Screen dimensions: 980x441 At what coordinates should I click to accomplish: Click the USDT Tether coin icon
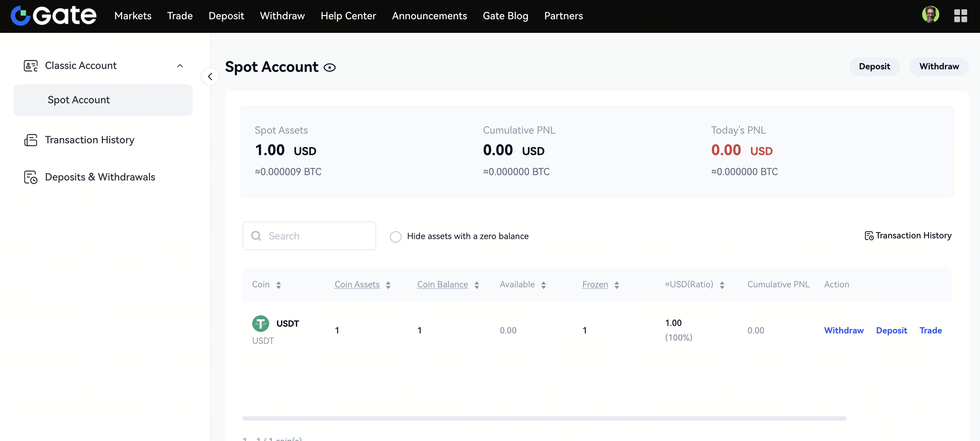click(x=261, y=324)
